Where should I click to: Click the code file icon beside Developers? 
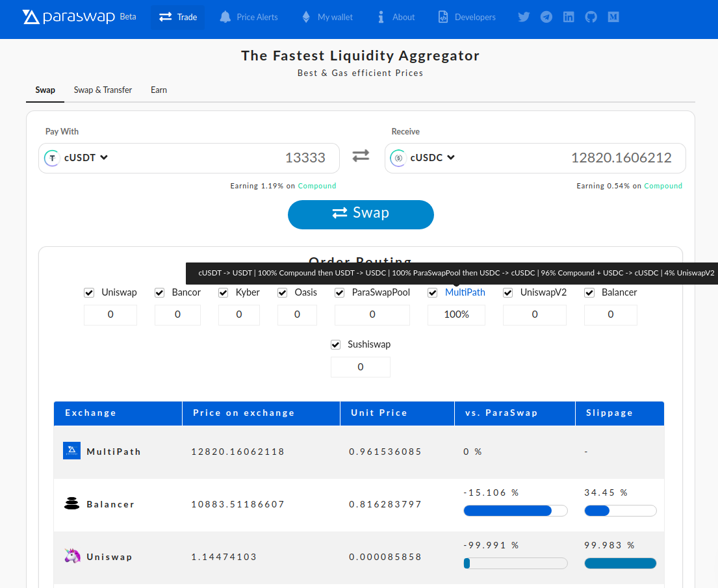pos(442,17)
